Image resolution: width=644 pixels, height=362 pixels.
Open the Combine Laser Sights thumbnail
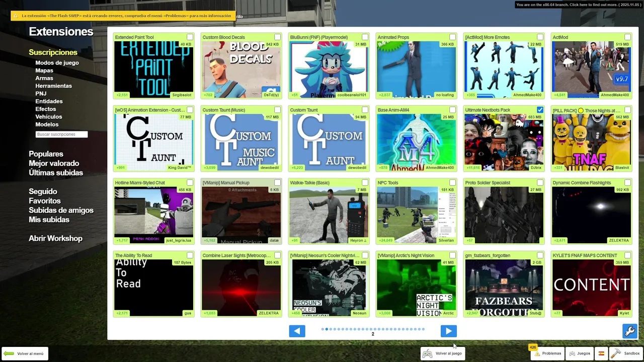click(x=241, y=288)
